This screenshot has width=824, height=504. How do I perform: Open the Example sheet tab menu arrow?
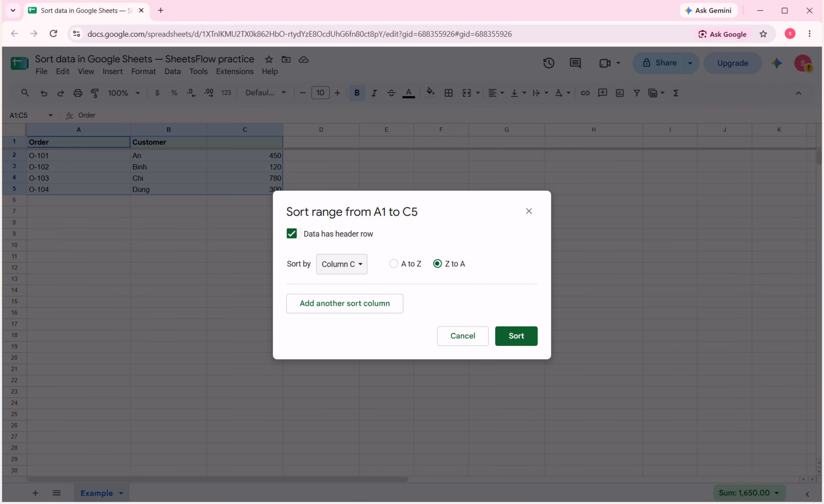click(x=121, y=493)
